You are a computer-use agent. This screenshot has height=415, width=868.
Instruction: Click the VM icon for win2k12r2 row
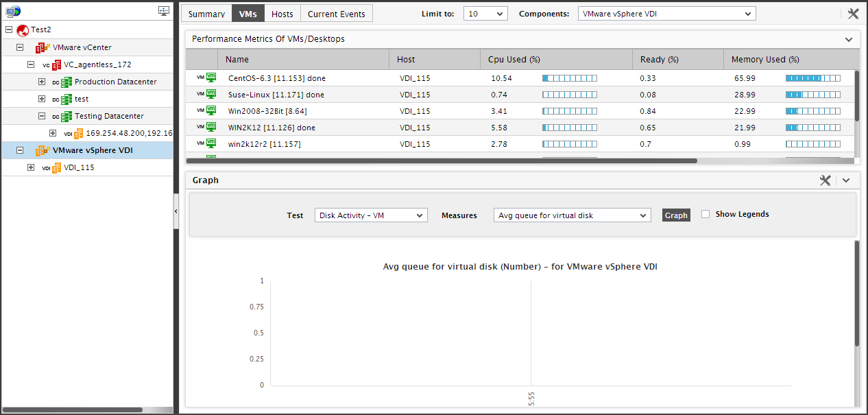pyautogui.click(x=211, y=143)
